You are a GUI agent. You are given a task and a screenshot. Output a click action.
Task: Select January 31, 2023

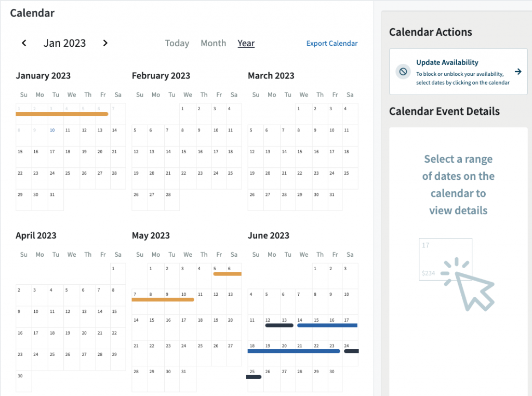click(x=56, y=200)
